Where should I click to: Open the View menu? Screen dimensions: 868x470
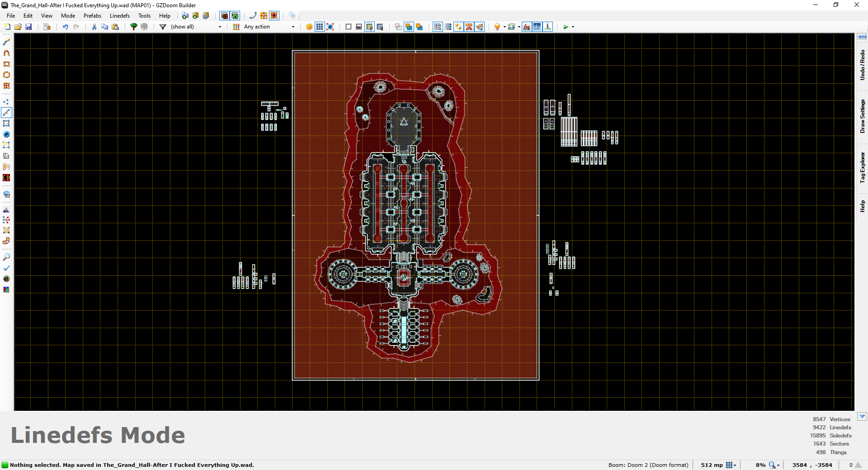(x=47, y=15)
